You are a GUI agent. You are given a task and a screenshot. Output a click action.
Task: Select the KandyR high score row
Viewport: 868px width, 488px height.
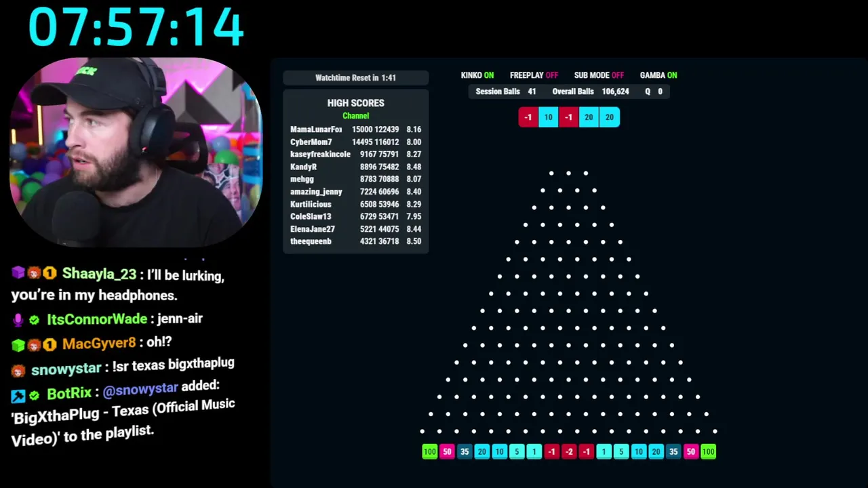click(356, 167)
